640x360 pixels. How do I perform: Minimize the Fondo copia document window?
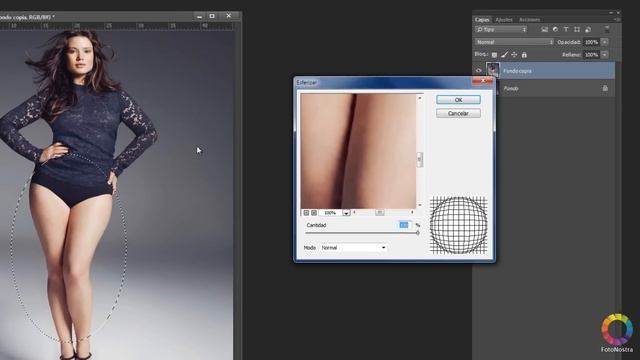point(199,16)
